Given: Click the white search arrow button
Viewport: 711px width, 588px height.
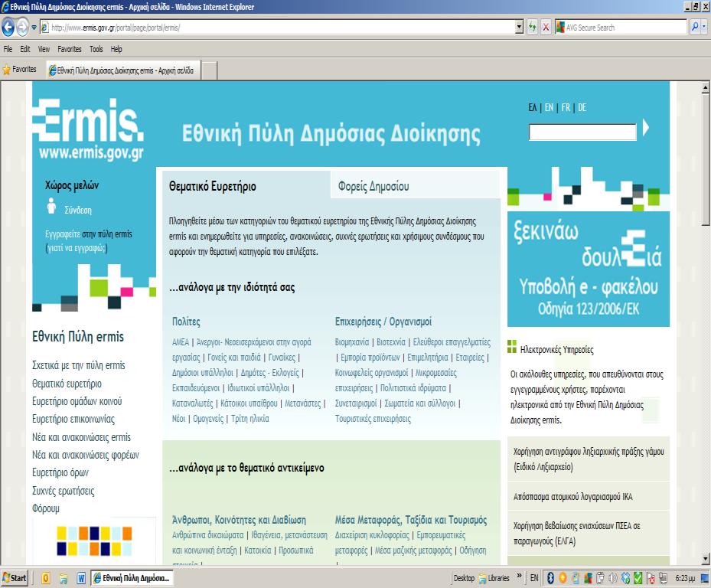Looking at the screenshot, I should click(x=646, y=128).
